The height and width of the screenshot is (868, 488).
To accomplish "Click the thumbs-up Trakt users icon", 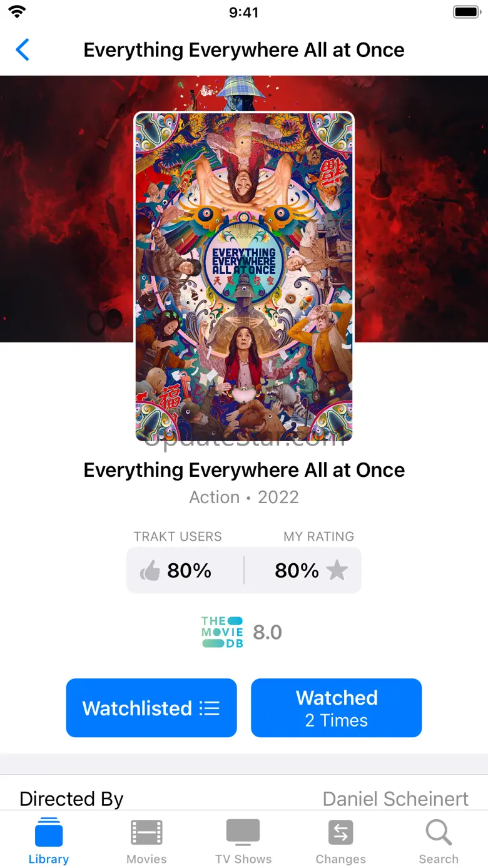I will pos(150,570).
